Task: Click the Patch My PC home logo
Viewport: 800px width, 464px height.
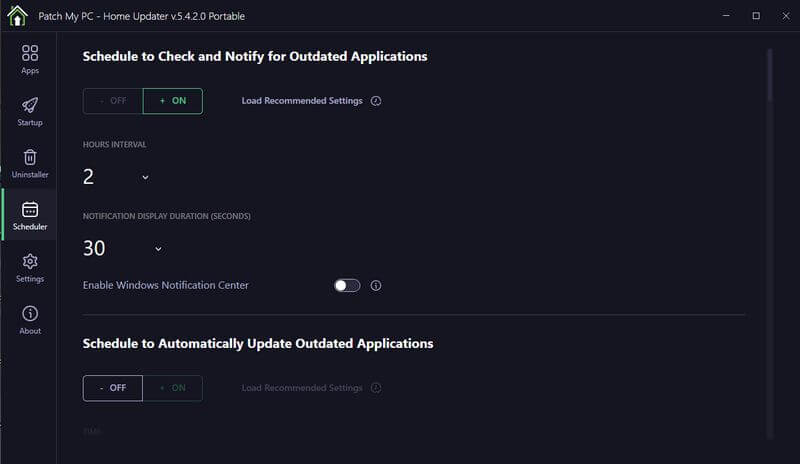Action: pos(17,16)
